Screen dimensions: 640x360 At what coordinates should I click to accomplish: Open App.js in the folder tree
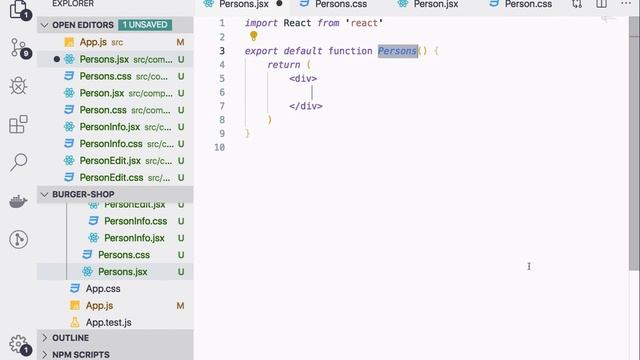pyautogui.click(x=115, y=305)
